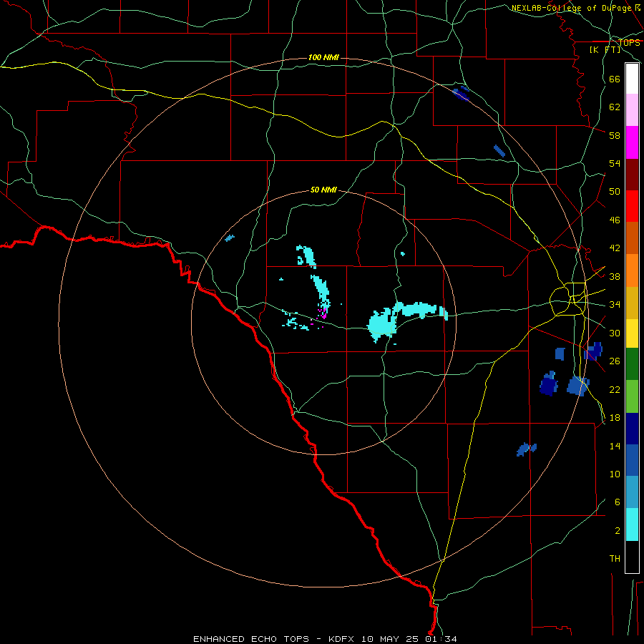The image size is (644, 644).
Task: Click the gold legend color block
Action: tap(632, 303)
